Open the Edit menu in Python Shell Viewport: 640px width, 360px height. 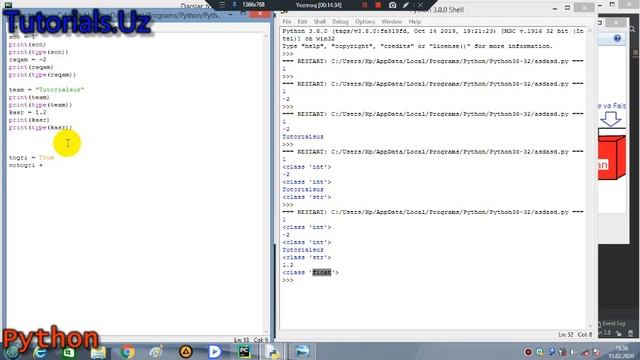[302, 22]
